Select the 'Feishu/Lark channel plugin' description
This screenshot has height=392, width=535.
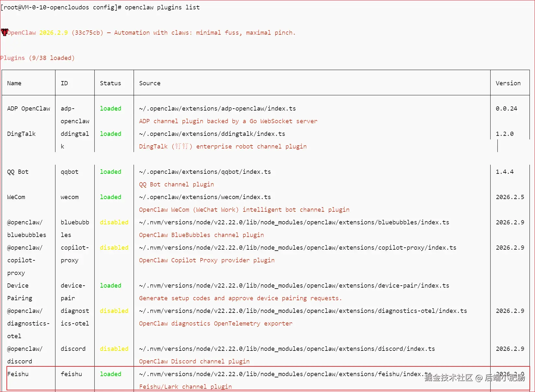coord(185,387)
